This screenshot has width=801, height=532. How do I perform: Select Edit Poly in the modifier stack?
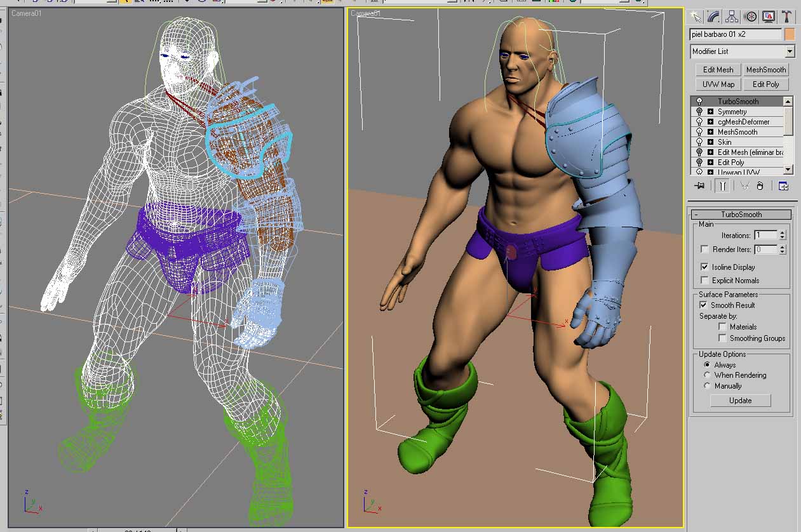tap(730, 163)
